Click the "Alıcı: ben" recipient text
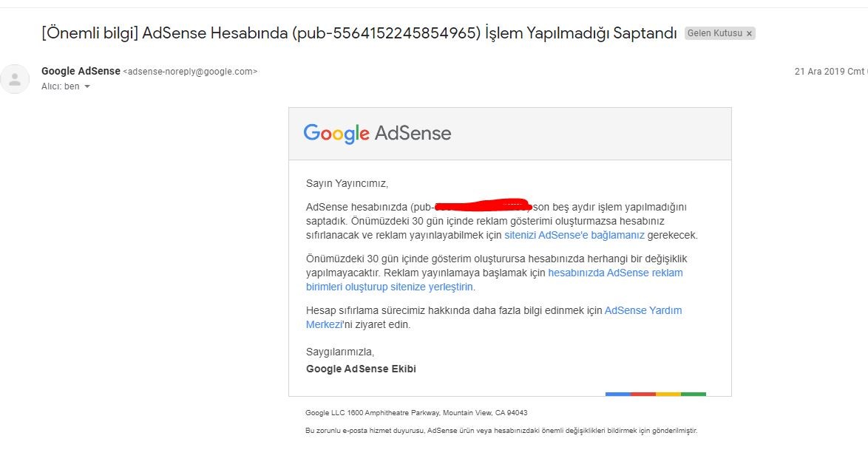868x461 pixels. [x=61, y=86]
